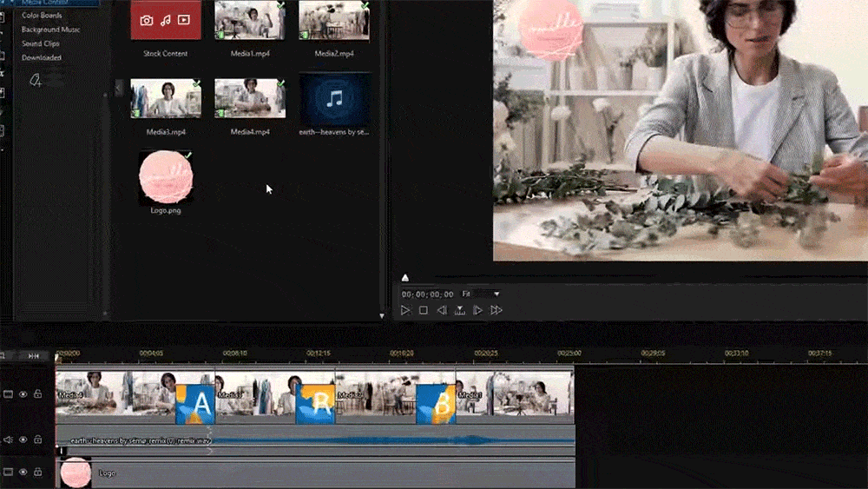Click the Media1.mp4 file name label
This screenshot has height=489, width=868.
coord(250,54)
